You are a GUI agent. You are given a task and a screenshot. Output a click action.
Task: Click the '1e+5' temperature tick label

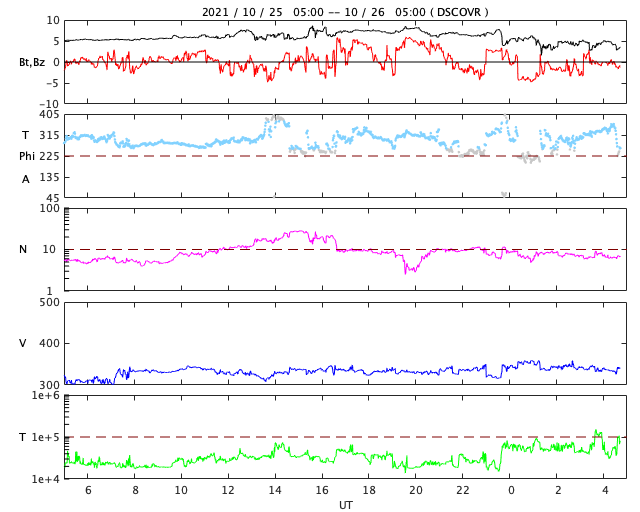(x=45, y=437)
